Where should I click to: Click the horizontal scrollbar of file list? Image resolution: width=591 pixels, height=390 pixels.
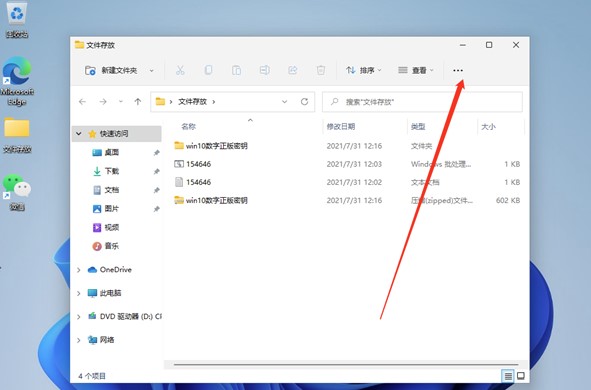pos(345,364)
